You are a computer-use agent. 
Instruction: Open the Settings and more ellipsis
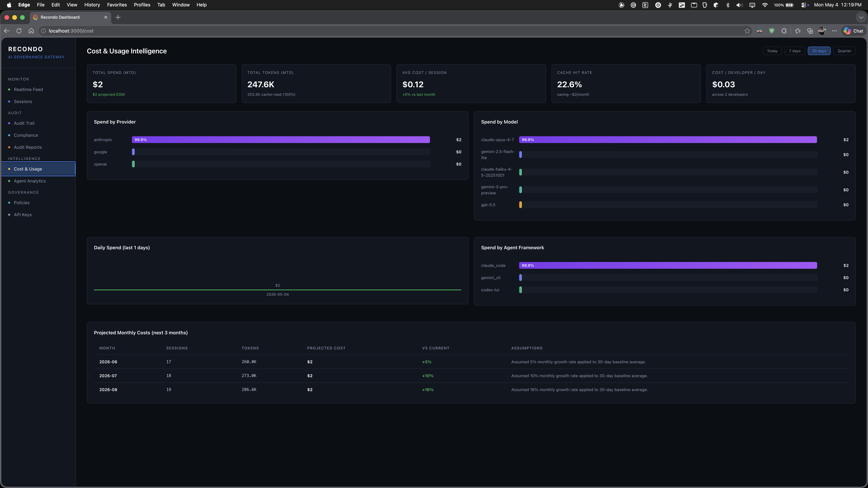point(834,31)
